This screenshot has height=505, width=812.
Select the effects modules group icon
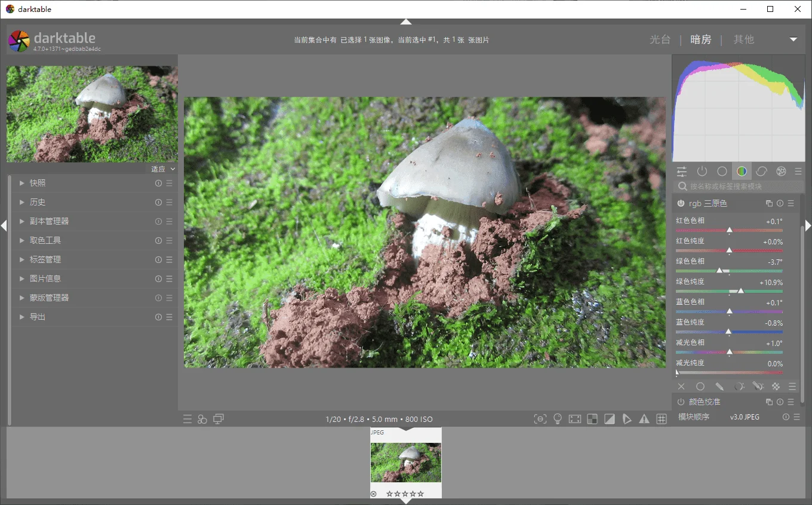click(781, 172)
